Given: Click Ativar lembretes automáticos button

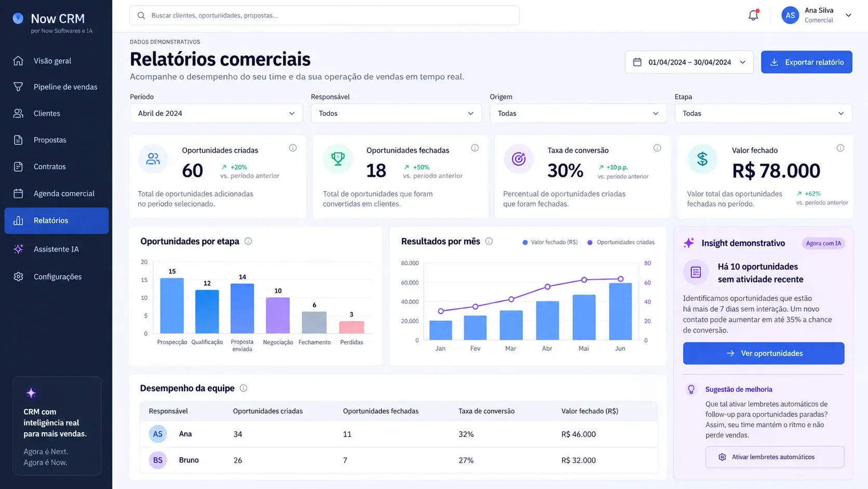Looking at the screenshot, I should [775, 457].
